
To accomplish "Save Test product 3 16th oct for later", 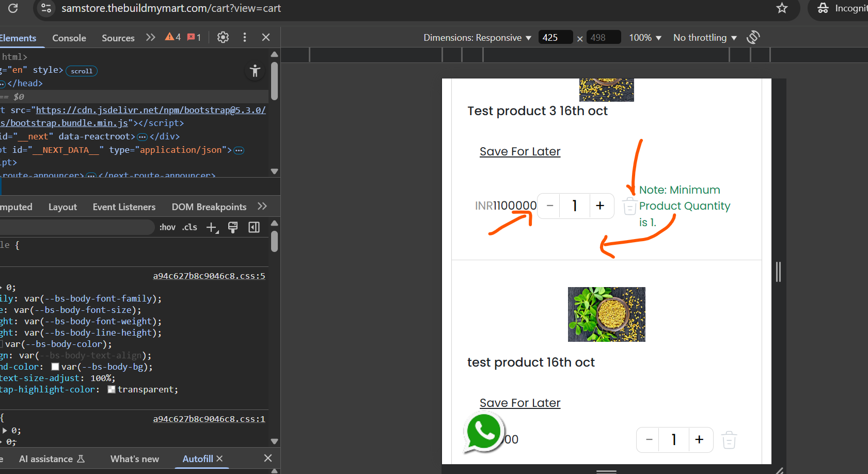I will pos(520,151).
